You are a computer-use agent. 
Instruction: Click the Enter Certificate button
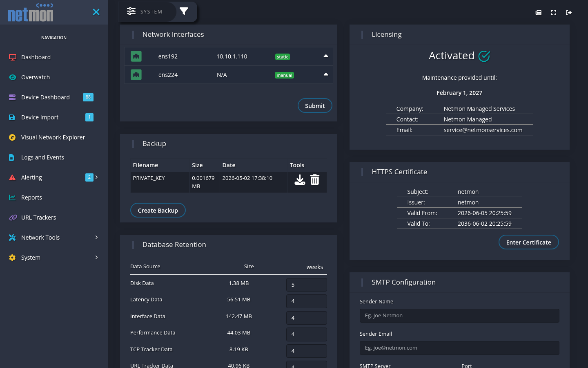click(x=528, y=242)
